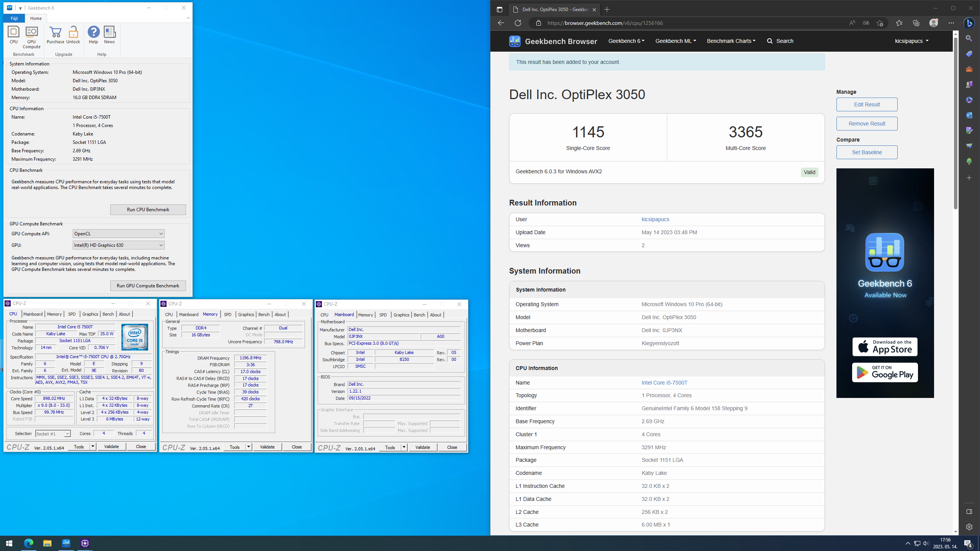Image resolution: width=980 pixels, height=551 pixels.
Task: Click Close in the Mainboard CPU-Z window
Action: (452, 447)
